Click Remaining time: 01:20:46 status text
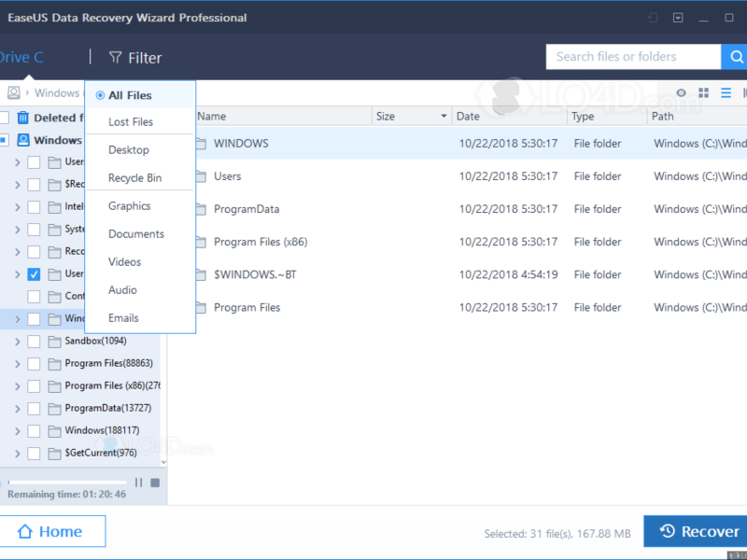The image size is (747, 560). point(66,495)
